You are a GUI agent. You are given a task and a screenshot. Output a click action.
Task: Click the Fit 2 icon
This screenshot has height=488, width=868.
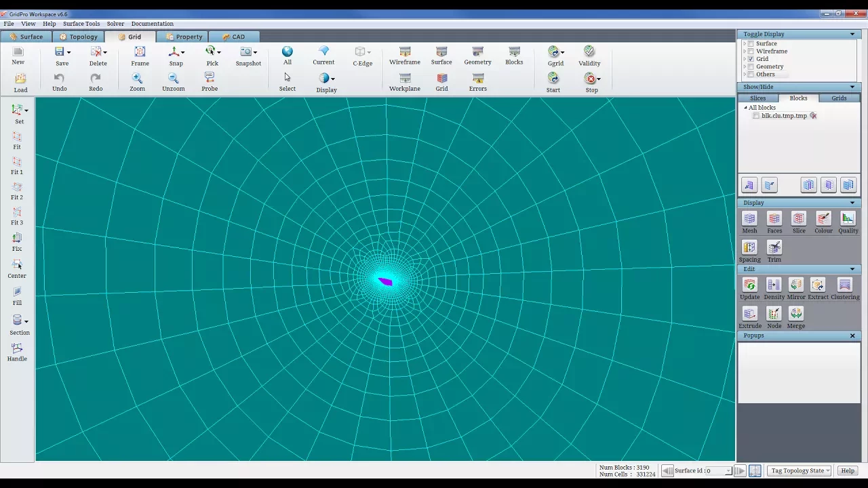17,186
